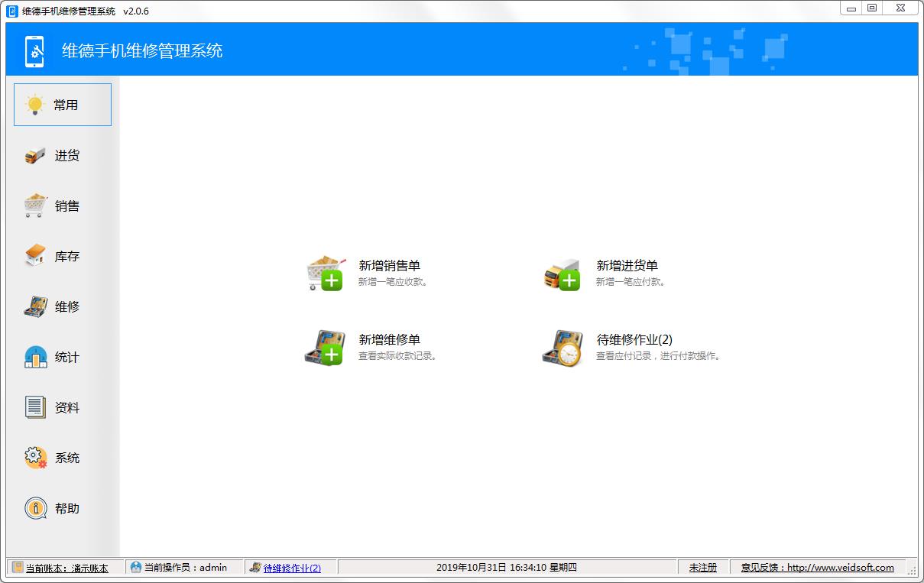This screenshot has width=924, height=583.
Task: Open the 库存 sidebar section
Action: [63, 256]
